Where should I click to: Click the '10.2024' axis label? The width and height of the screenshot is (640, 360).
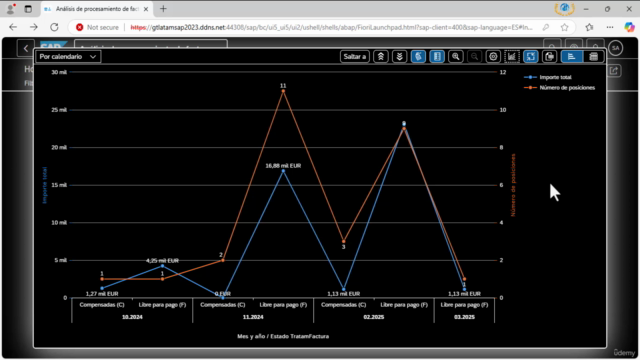[132, 317]
